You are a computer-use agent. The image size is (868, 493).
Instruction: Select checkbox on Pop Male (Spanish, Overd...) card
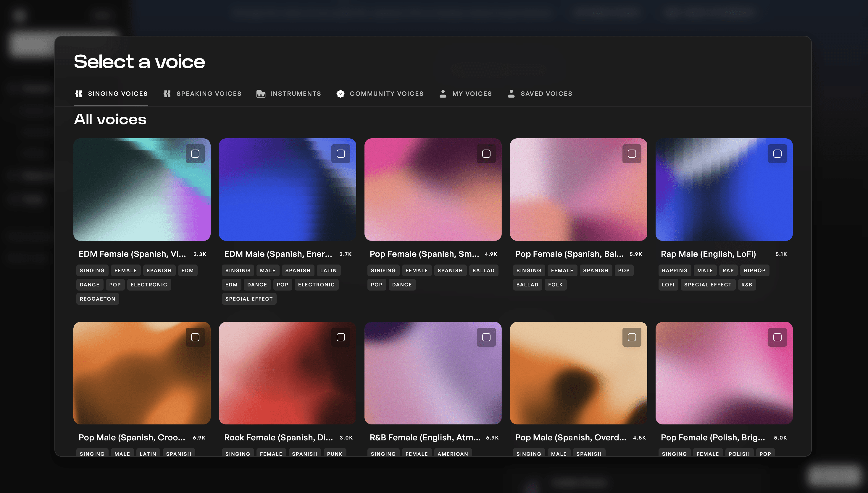pyautogui.click(x=632, y=337)
